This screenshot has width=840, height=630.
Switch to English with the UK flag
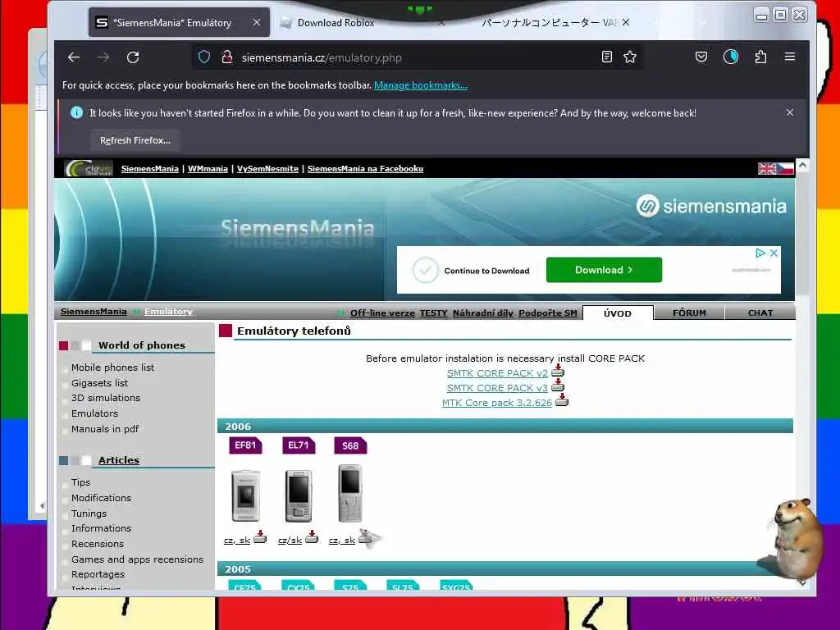pos(767,169)
